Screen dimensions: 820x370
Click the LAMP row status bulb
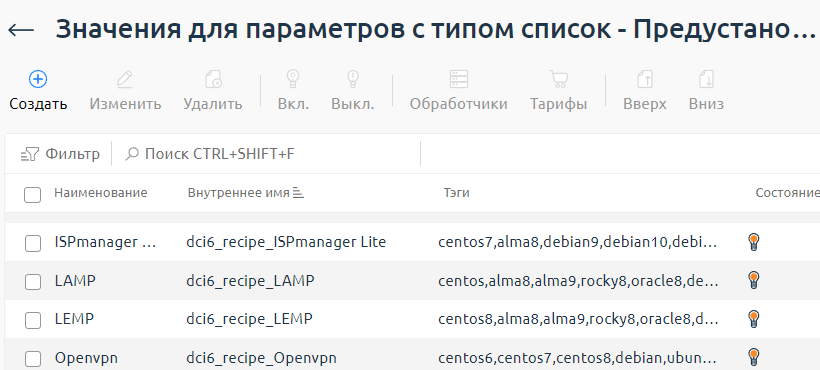point(754,280)
